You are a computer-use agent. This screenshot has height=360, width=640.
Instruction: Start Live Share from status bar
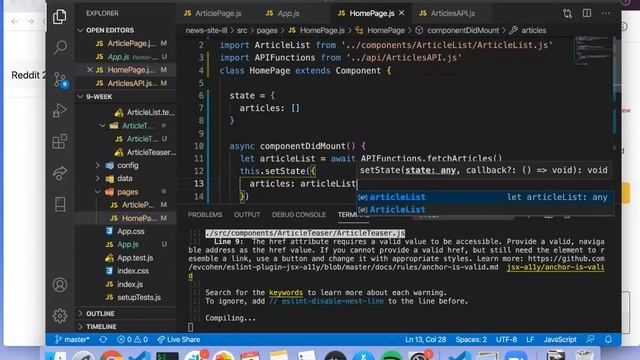pyautogui.click(x=179, y=340)
